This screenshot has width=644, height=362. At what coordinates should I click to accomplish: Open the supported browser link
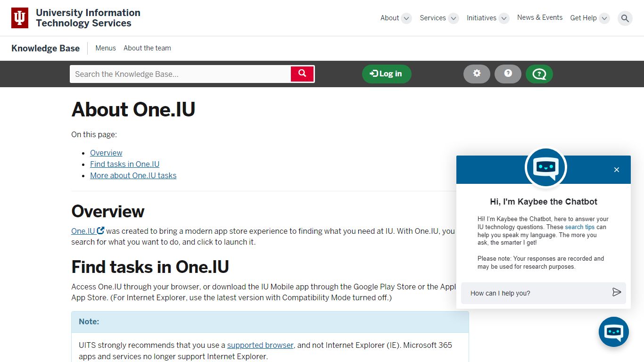(x=260, y=345)
